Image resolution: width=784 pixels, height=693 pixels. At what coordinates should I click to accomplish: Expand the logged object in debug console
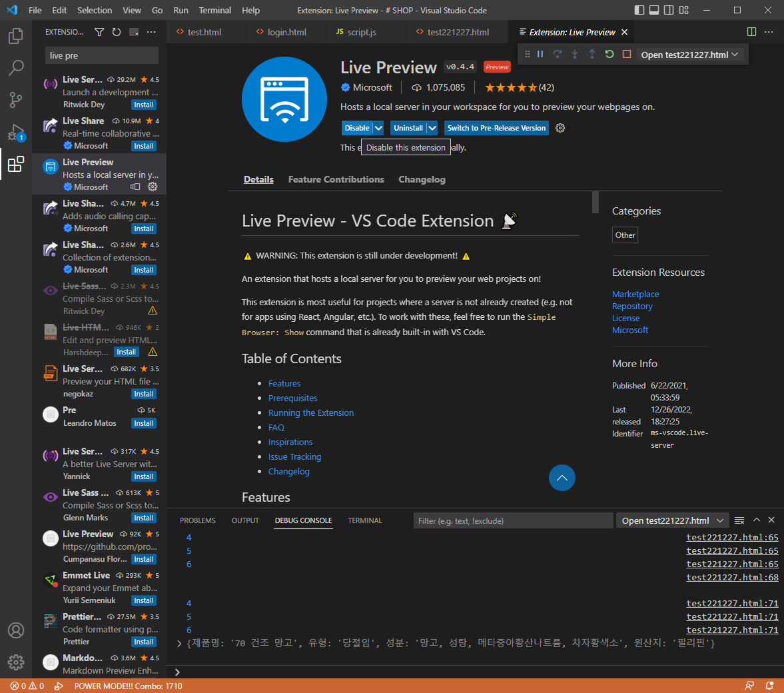[x=179, y=644]
